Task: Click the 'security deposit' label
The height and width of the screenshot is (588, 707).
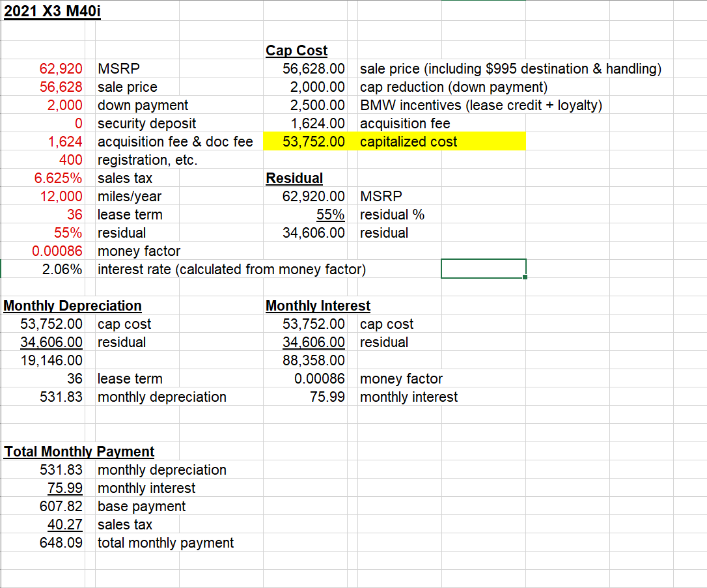Action: (x=147, y=124)
